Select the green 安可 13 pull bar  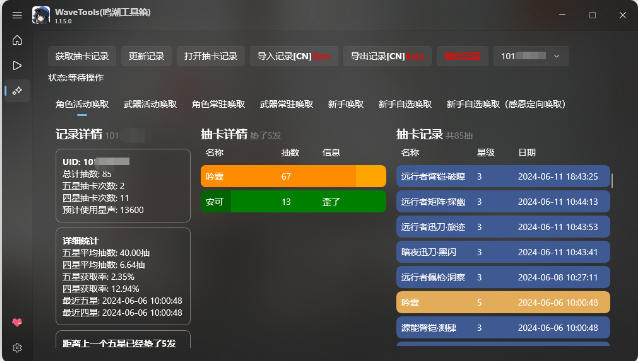tap(293, 201)
